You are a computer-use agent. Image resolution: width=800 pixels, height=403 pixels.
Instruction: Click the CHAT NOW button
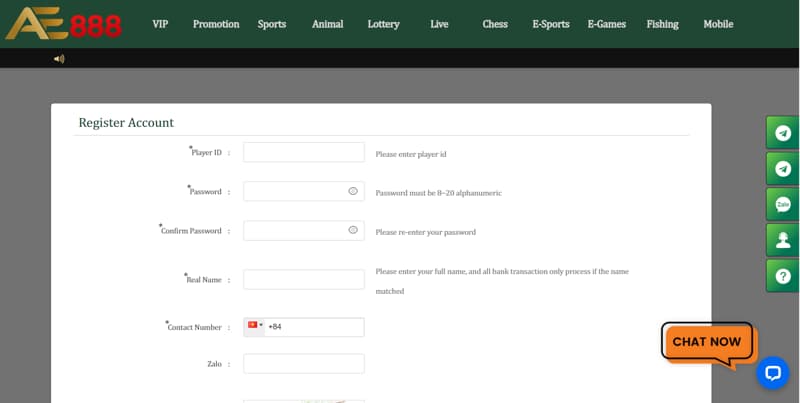pyautogui.click(x=706, y=342)
